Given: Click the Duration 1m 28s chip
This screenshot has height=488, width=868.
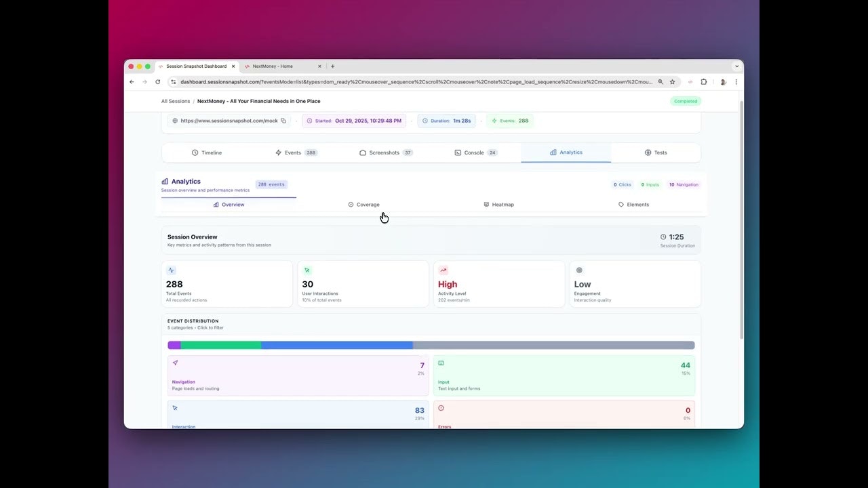Looking at the screenshot, I should (446, 121).
